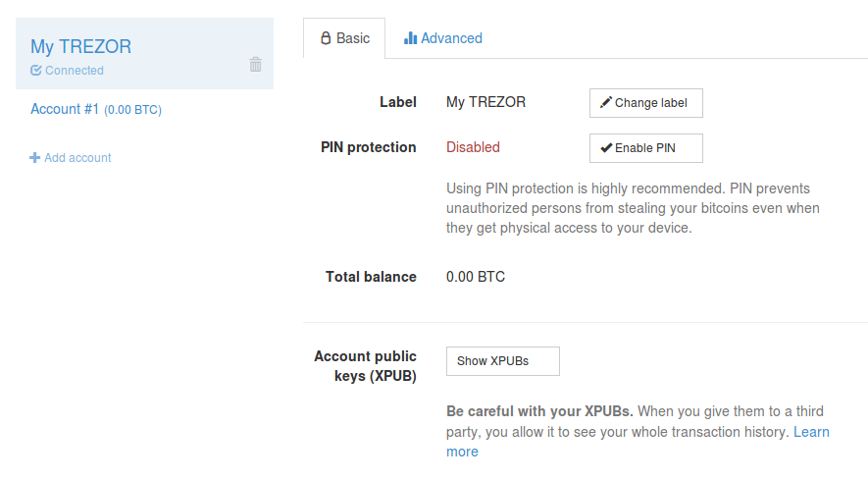Image resolution: width=868 pixels, height=481 pixels.
Task: Enable PIN protection with Enable PIN button
Action: click(x=646, y=148)
